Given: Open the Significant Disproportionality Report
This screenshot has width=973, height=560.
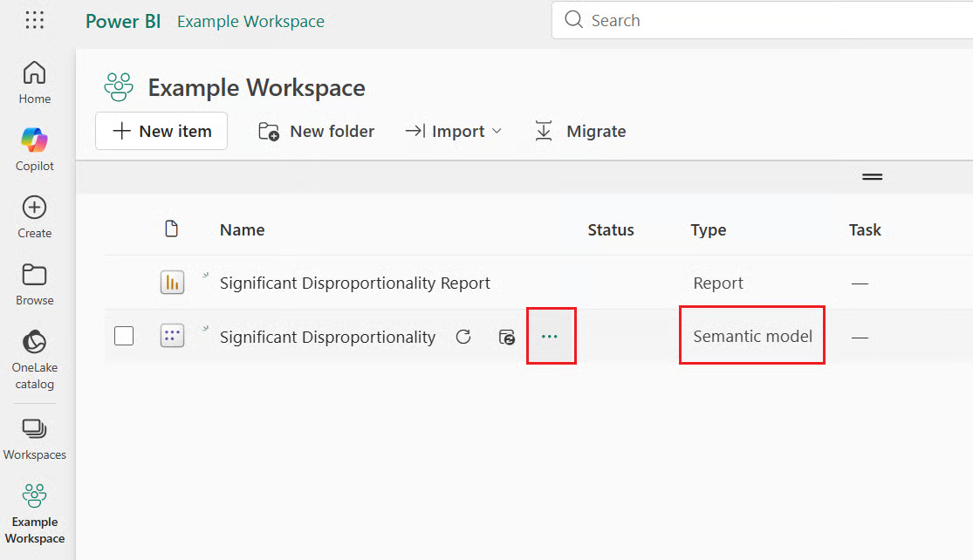Looking at the screenshot, I should tap(354, 283).
